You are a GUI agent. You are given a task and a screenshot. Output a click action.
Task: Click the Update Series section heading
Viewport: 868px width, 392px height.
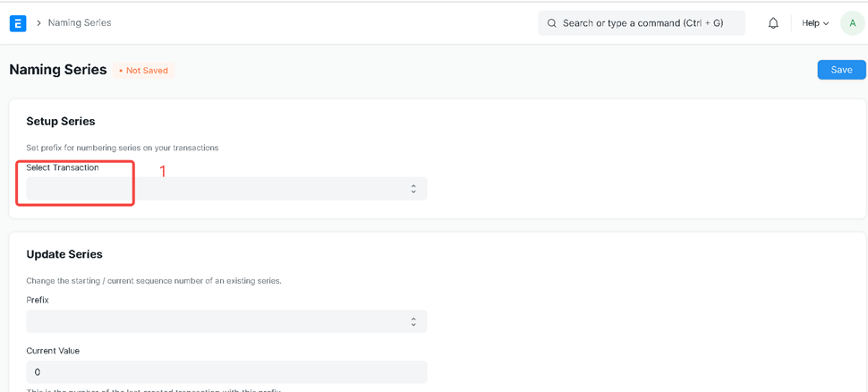click(x=64, y=254)
